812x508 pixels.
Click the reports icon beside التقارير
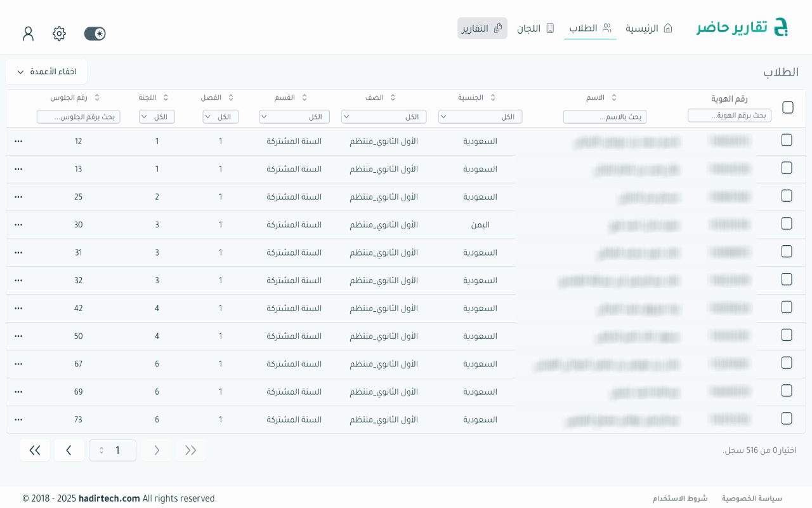coord(499,28)
